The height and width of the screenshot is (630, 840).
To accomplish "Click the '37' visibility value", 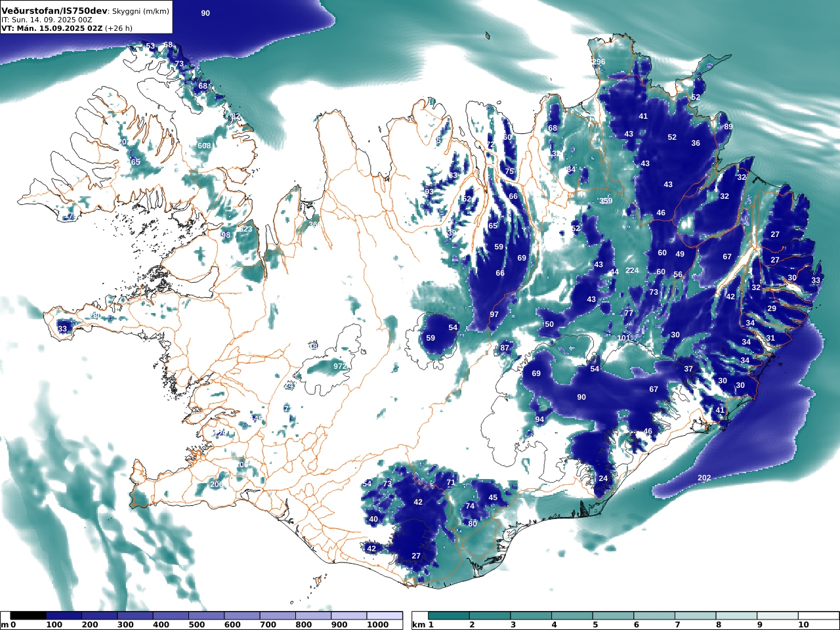I will point(688,369).
